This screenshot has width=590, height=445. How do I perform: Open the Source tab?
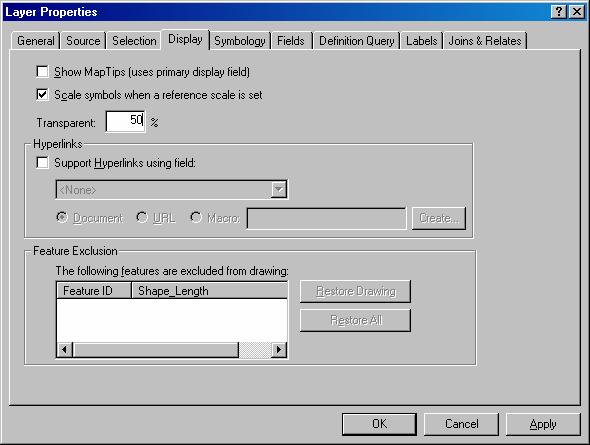[x=83, y=41]
